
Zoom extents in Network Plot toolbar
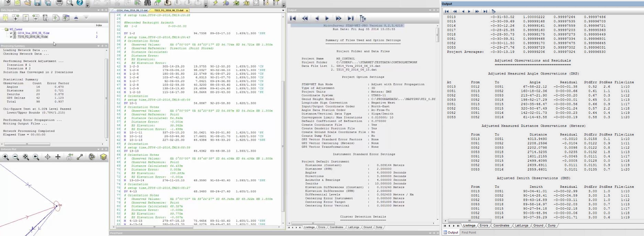(x=26, y=157)
